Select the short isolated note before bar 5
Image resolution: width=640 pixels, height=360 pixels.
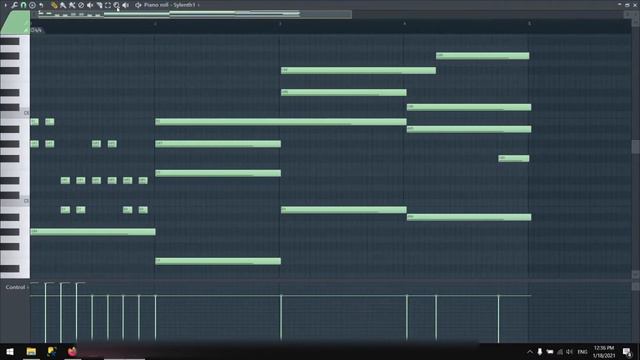(514, 158)
